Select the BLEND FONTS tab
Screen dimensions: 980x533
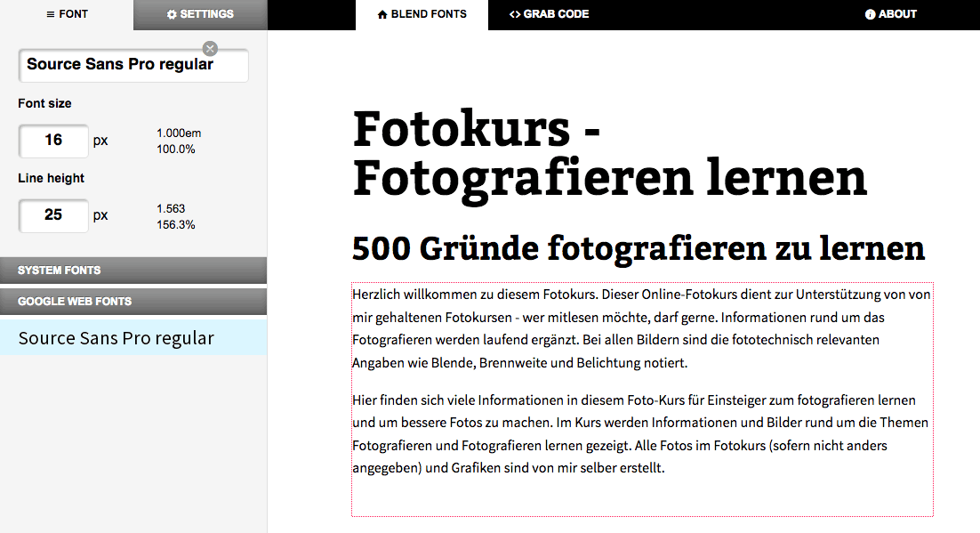[x=422, y=14]
